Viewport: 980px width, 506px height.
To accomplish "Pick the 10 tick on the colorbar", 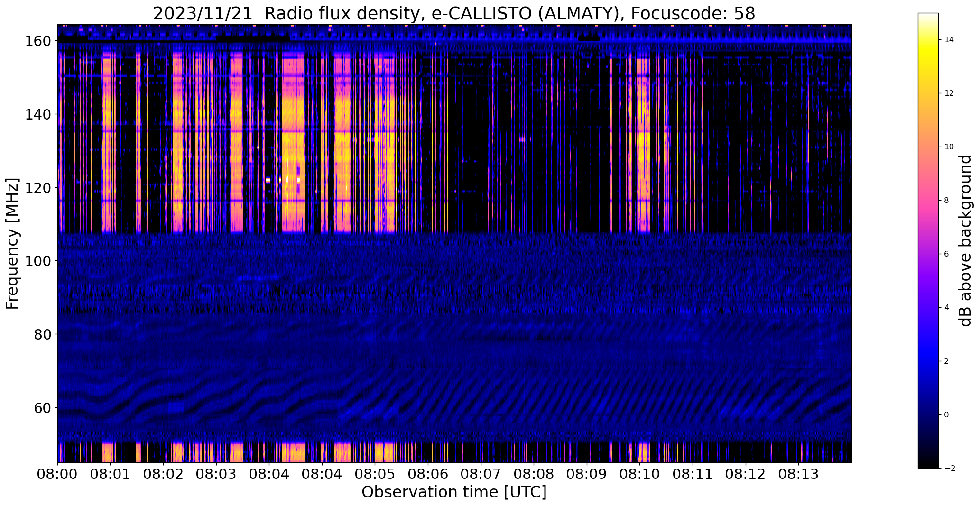I will [949, 147].
